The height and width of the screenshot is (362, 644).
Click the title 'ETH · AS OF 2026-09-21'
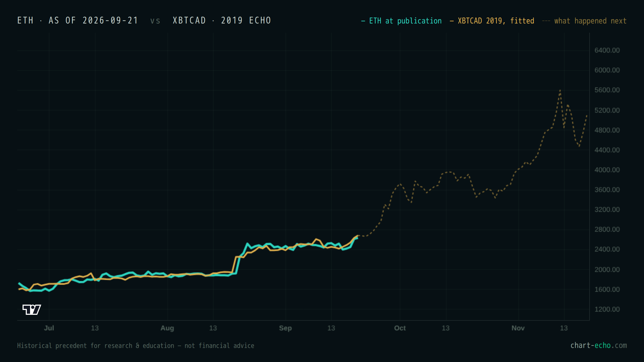(78, 20)
